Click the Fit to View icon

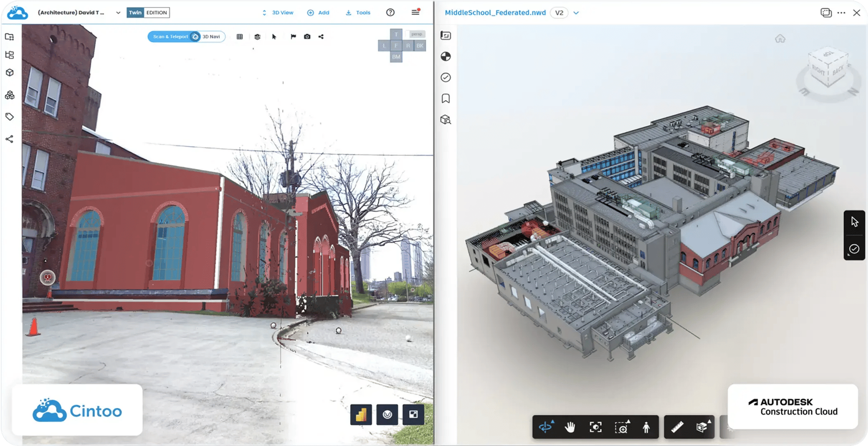coord(595,427)
